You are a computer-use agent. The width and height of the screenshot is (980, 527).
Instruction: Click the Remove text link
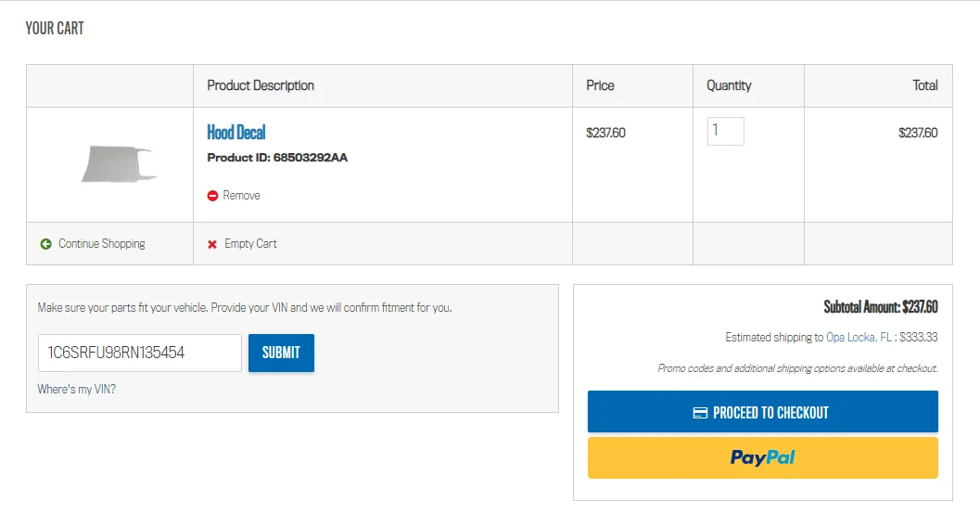click(241, 196)
